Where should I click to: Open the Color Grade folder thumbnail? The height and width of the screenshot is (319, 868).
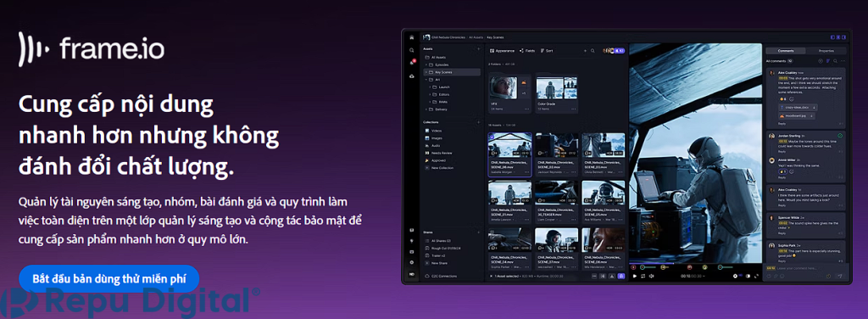[556, 87]
